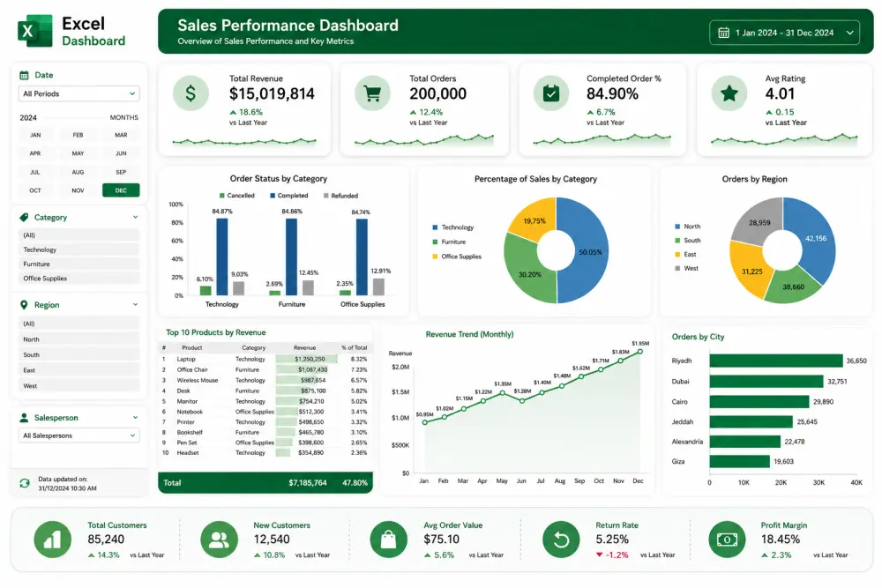Select OCT month button

tap(35, 190)
